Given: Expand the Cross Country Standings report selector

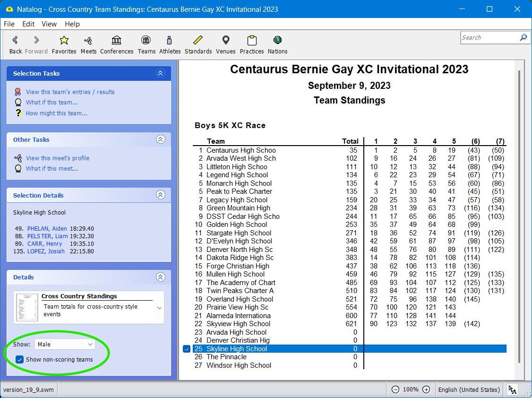Looking at the screenshot, I should click(x=159, y=308).
